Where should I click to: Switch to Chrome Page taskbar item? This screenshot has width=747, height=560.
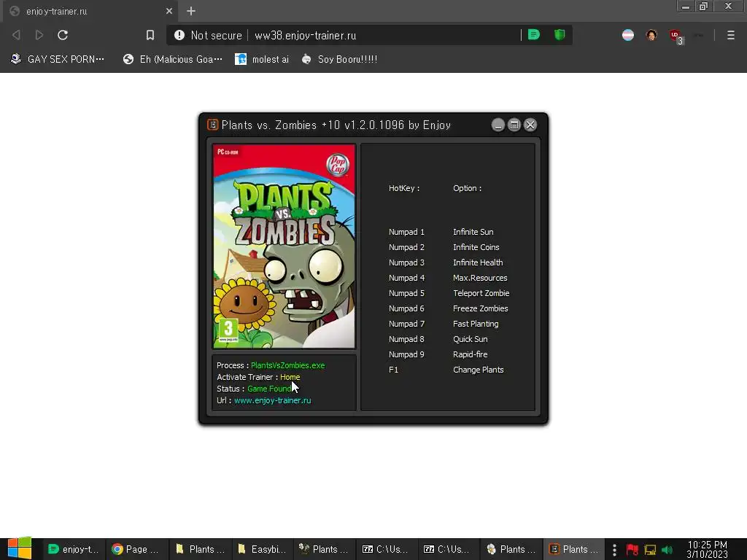[x=136, y=549]
